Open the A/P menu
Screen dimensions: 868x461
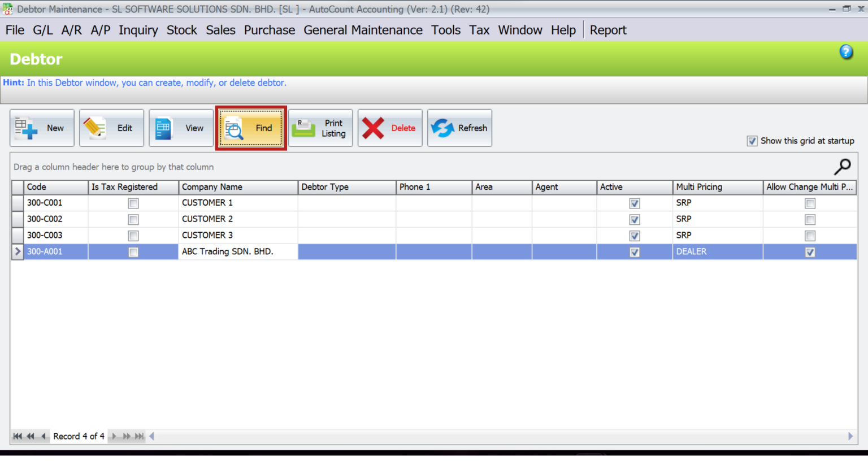(101, 30)
